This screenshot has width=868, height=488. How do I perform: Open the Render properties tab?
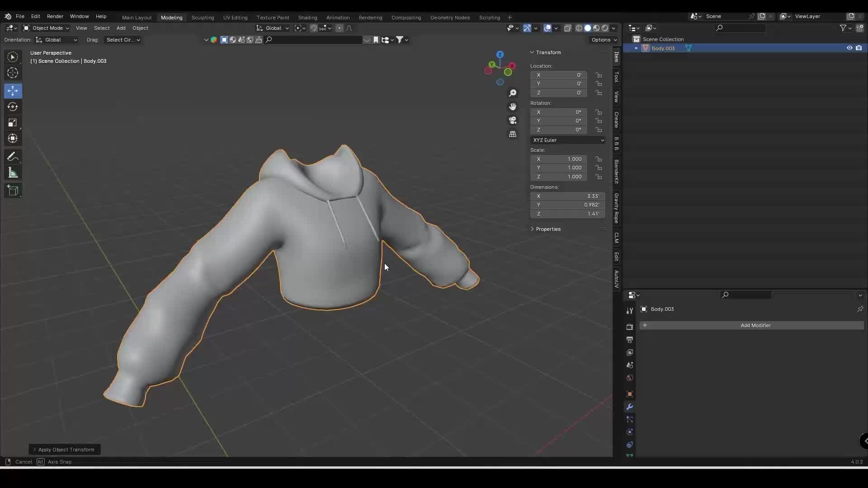(x=630, y=327)
